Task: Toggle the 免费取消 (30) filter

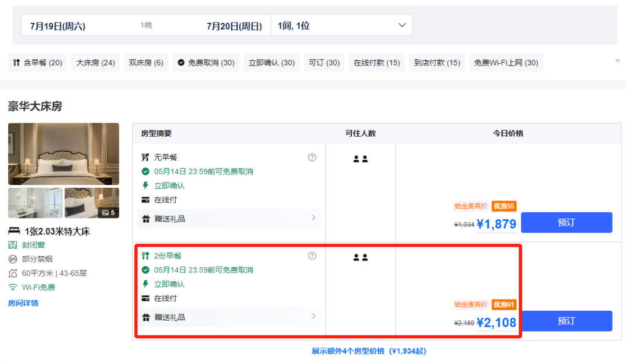Action: (206, 63)
